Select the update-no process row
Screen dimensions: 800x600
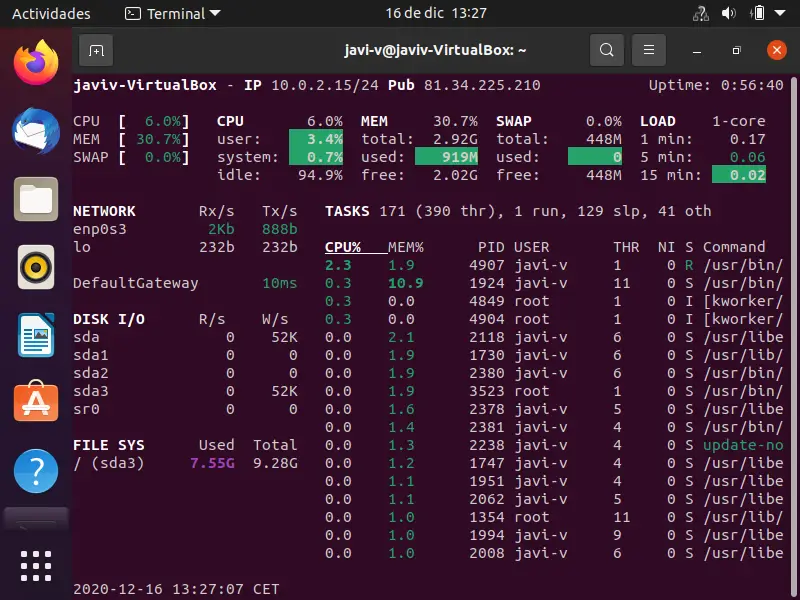[x=742, y=445]
